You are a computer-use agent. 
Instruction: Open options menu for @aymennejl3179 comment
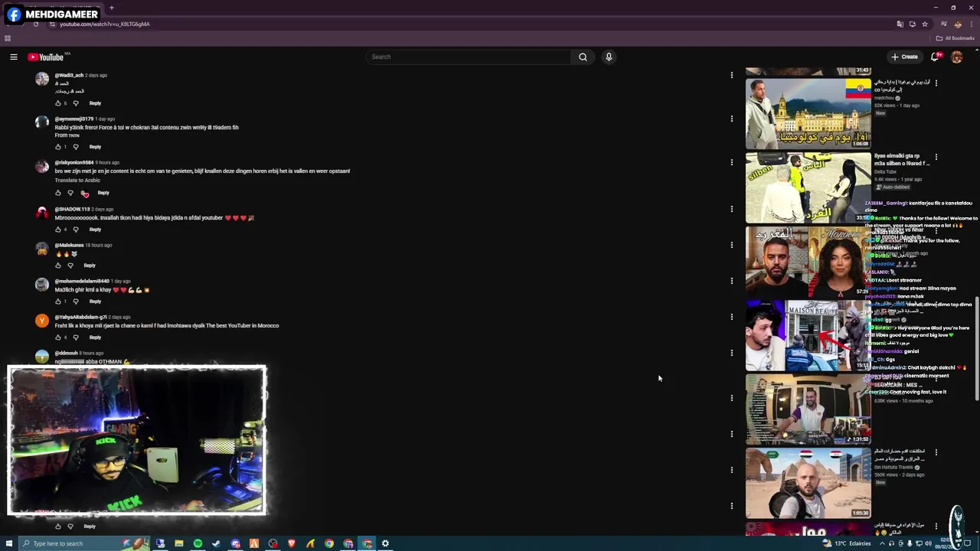point(731,119)
